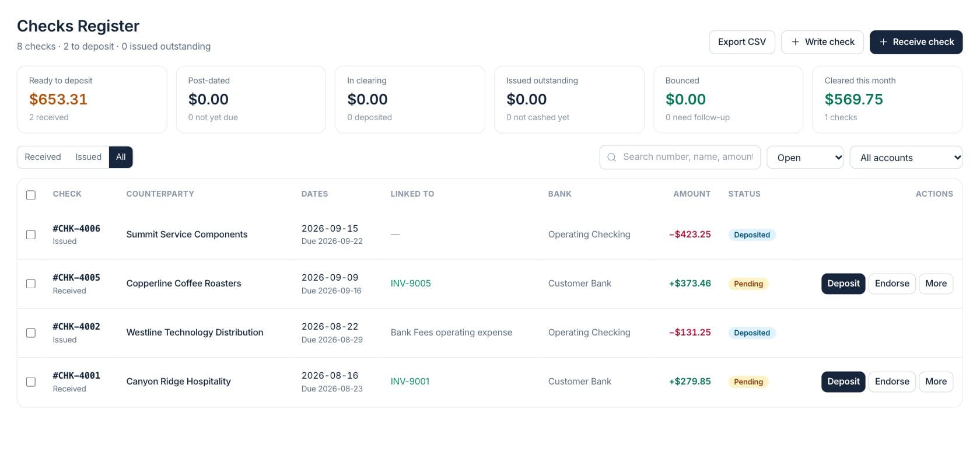This screenshot has width=980, height=465.
Task: Click the Deposited badge for #CHK-4006
Action: click(x=752, y=235)
